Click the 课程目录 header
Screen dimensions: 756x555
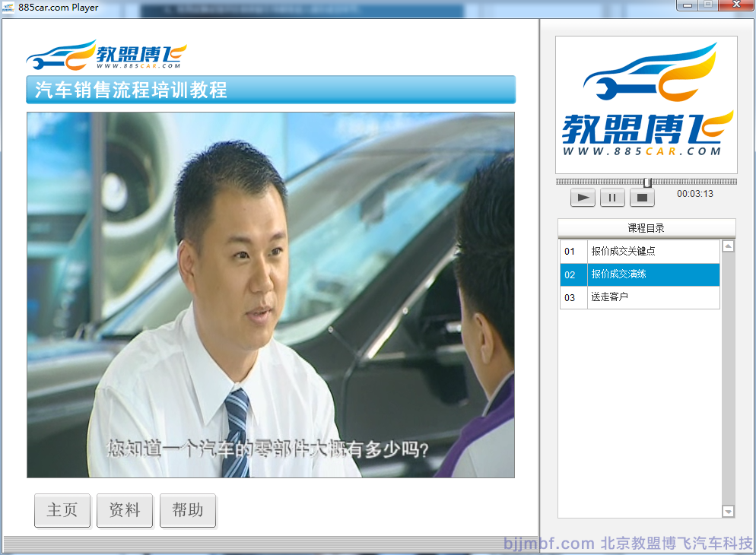646,228
